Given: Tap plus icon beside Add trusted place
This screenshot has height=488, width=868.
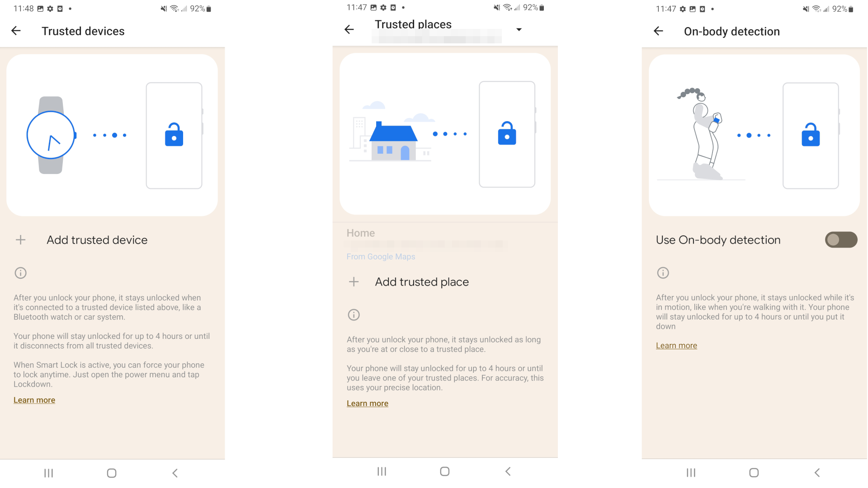Looking at the screenshot, I should point(354,282).
